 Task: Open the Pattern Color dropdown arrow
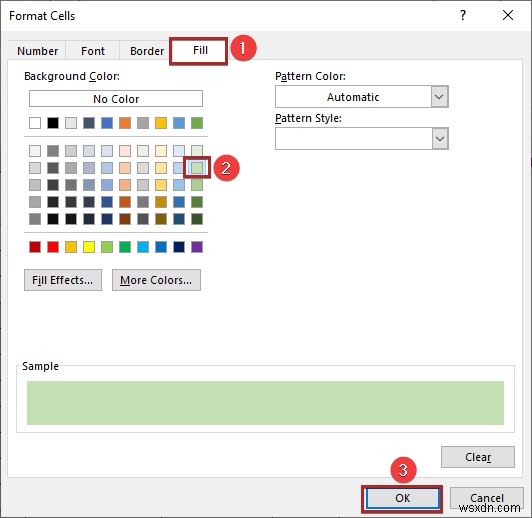440,97
